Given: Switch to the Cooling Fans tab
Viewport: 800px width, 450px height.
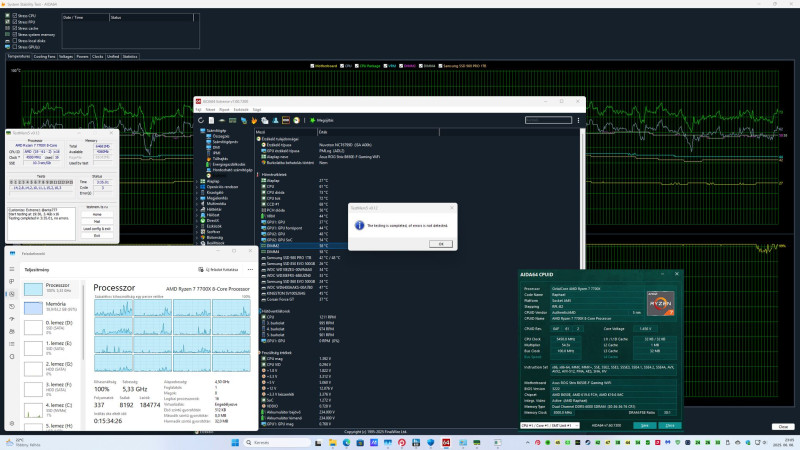Looking at the screenshot, I should point(44,57).
